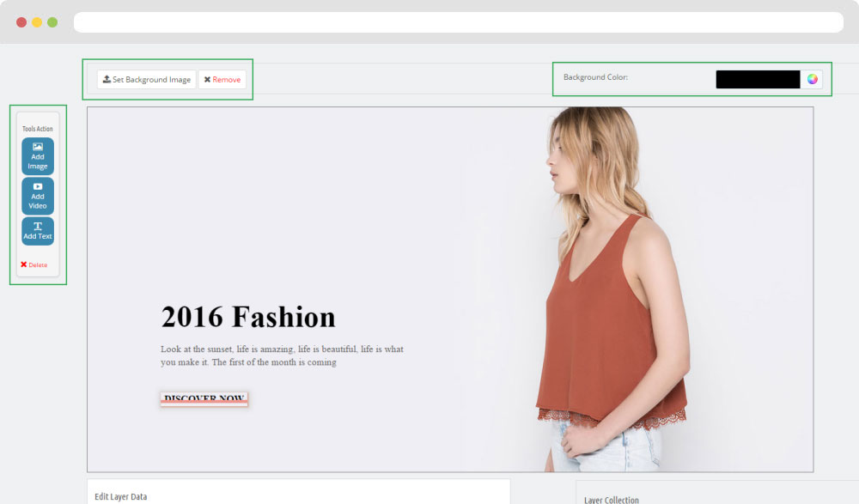Click the Layer Collection panel heading

pyautogui.click(x=612, y=500)
